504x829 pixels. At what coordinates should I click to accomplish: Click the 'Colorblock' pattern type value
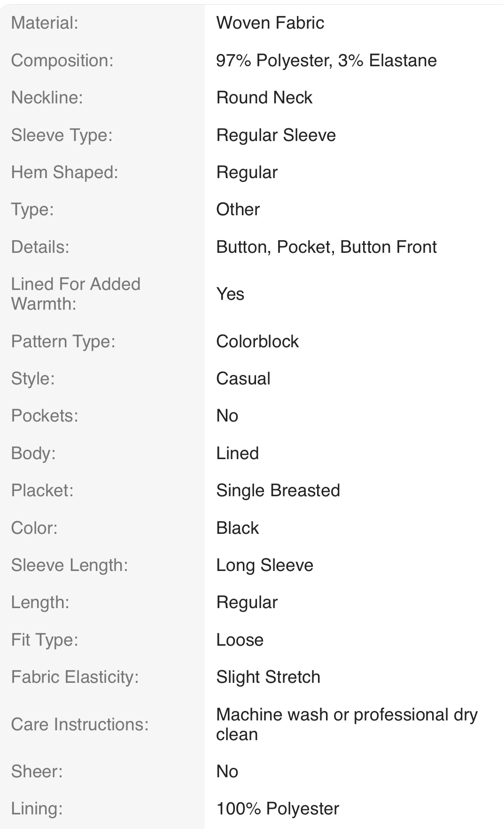(x=257, y=341)
